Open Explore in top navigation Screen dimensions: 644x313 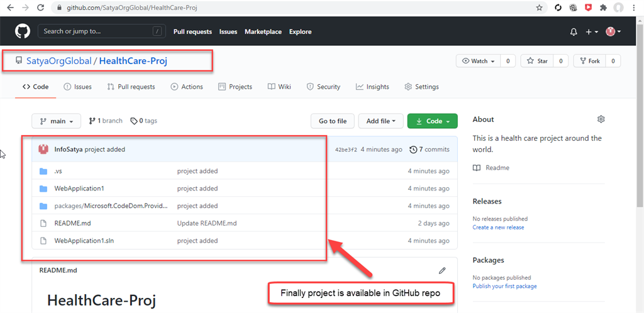coord(300,31)
